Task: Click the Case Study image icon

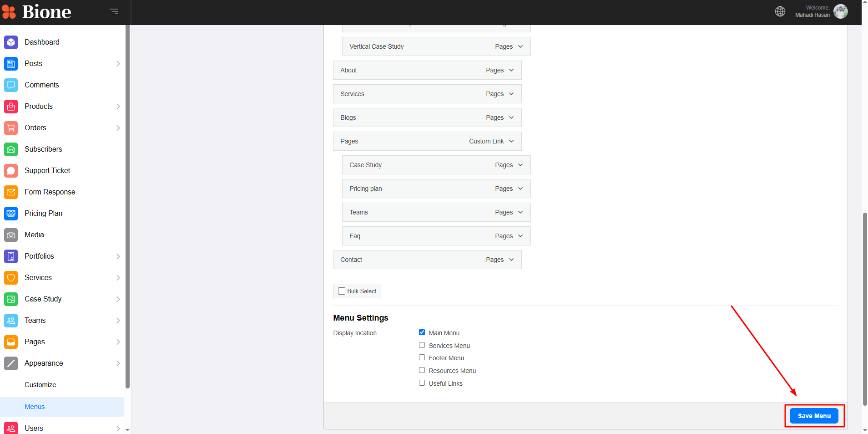Action: 11,299
